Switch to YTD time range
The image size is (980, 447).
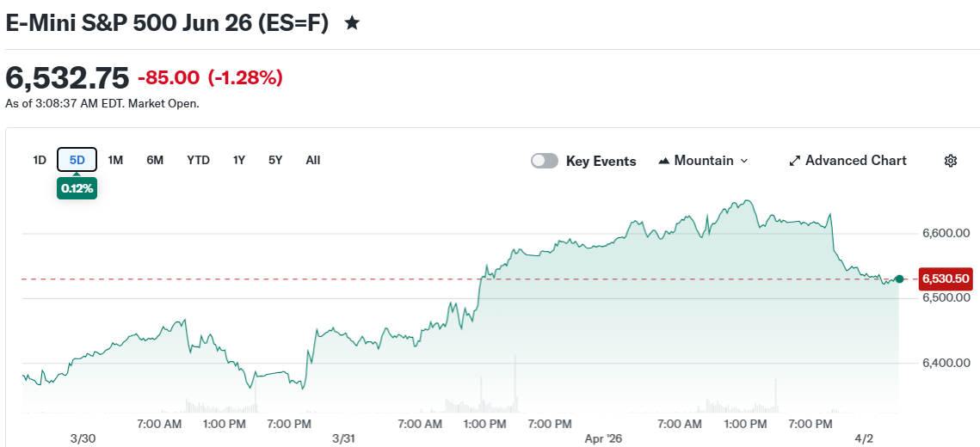point(198,161)
